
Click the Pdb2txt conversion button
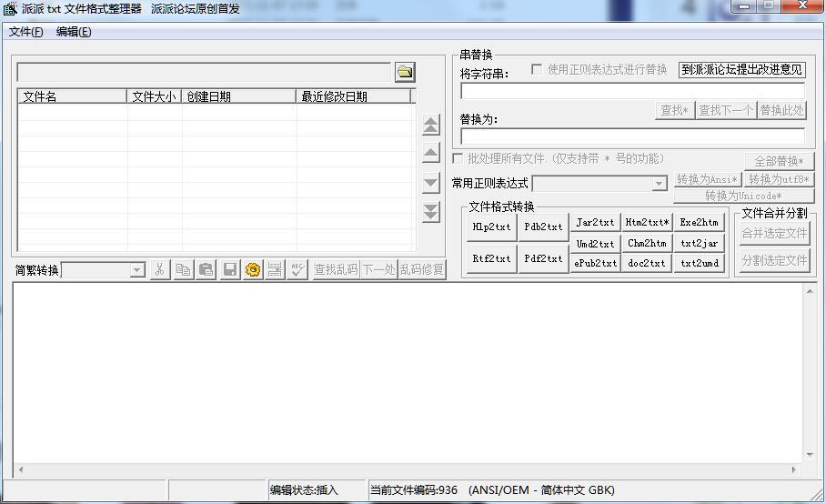point(543,227)
